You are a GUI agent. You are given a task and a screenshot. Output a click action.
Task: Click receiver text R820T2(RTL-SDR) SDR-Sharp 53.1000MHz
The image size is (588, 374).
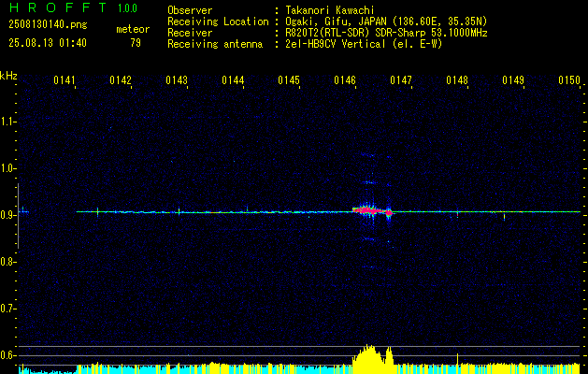point(386,33)
